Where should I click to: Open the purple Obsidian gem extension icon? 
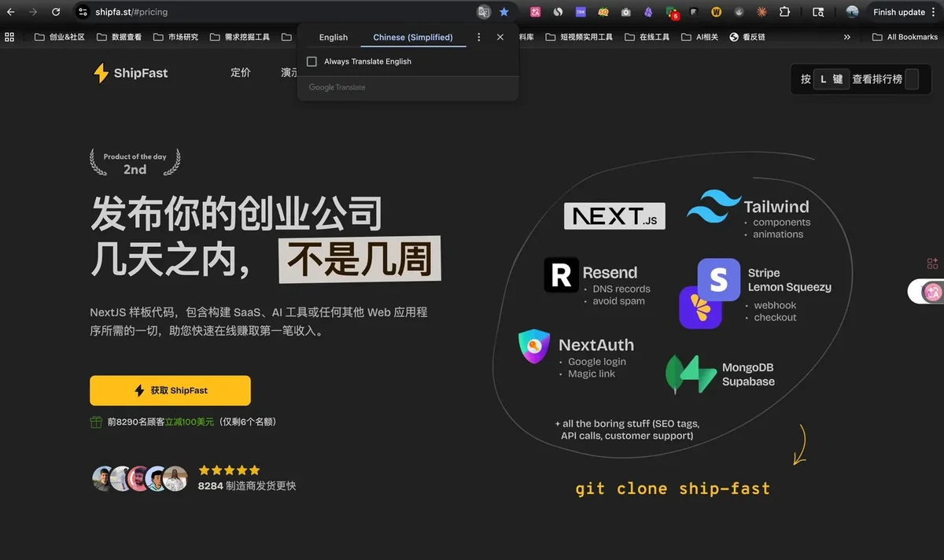point(648,12)
